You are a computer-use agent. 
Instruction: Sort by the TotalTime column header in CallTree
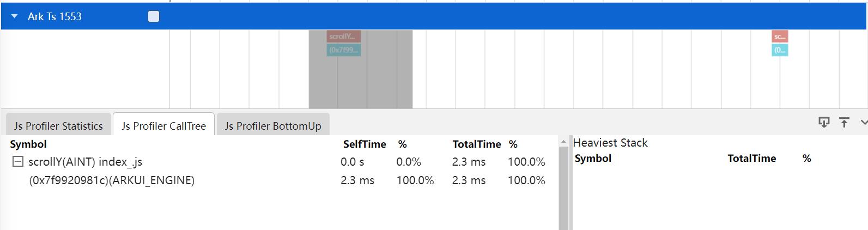coord(476,144)
